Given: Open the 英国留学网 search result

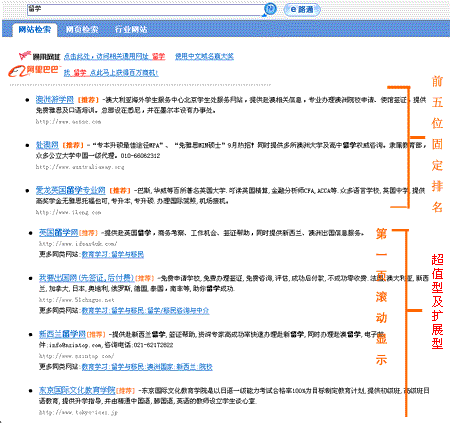Looking at the screenshot, I should point(58,232).
